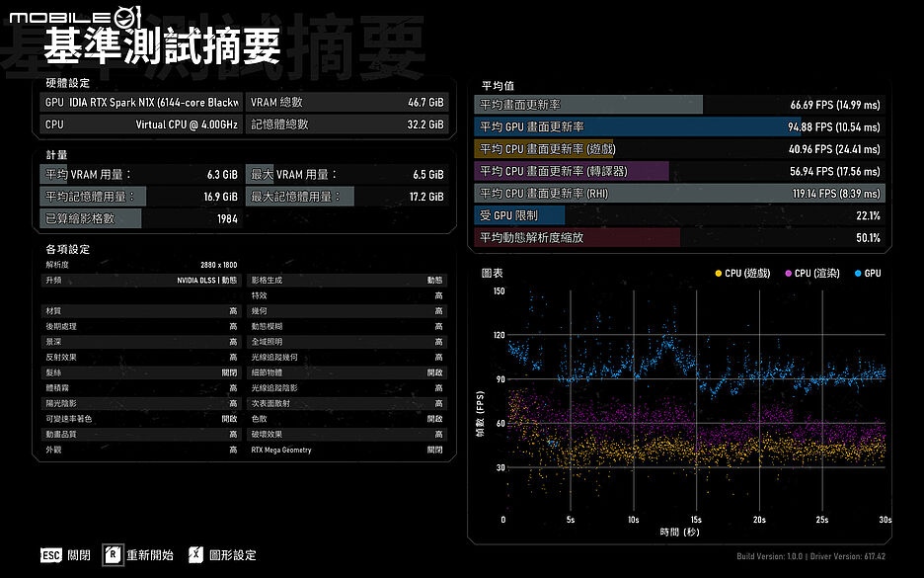Viewport: 924px width, 578px height.
Task: Click the 17.2 GiB max memory value
Action: click(426, 197)
